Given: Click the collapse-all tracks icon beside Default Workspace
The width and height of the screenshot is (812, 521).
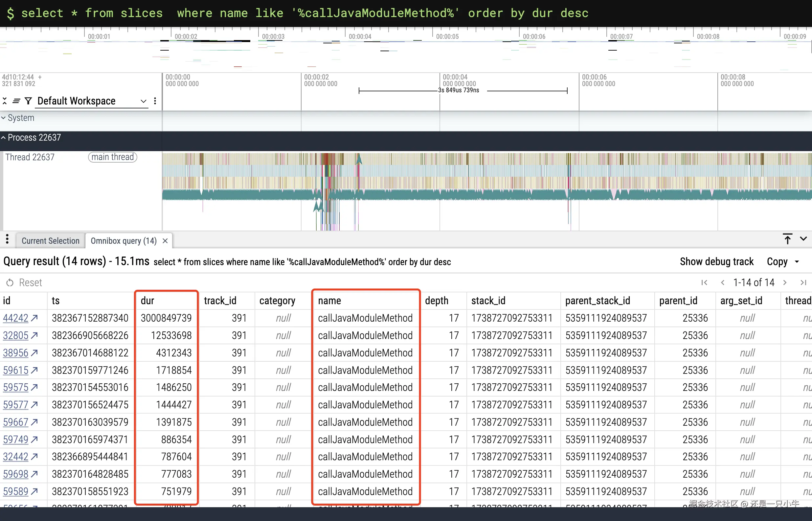Looking at the screenshot, I should 5,101.
